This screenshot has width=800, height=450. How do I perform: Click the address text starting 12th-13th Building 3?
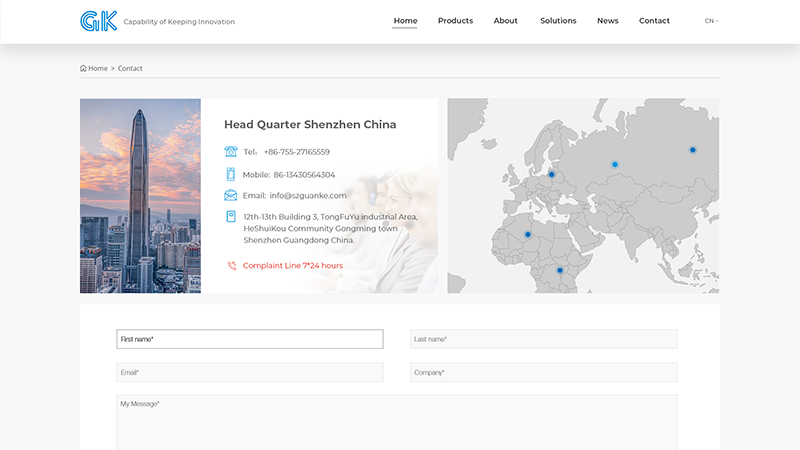click(x=330, y=229)
